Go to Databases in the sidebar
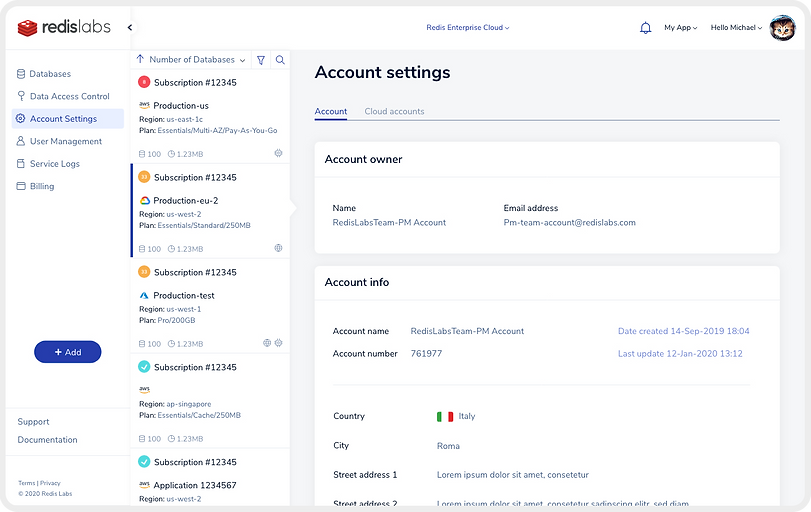This screenshot has height=512, width=811. 50,74
